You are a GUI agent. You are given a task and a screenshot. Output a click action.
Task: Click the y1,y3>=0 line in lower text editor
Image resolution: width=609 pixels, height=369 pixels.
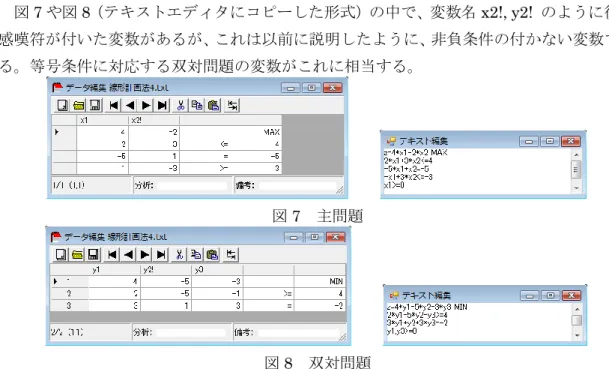coord(402,331)
